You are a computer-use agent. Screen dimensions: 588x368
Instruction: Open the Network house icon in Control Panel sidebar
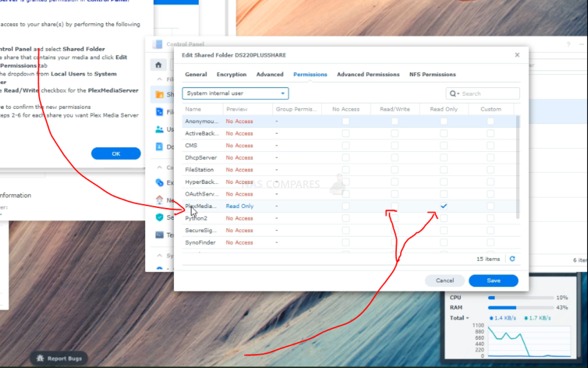[x=159, y=200]
